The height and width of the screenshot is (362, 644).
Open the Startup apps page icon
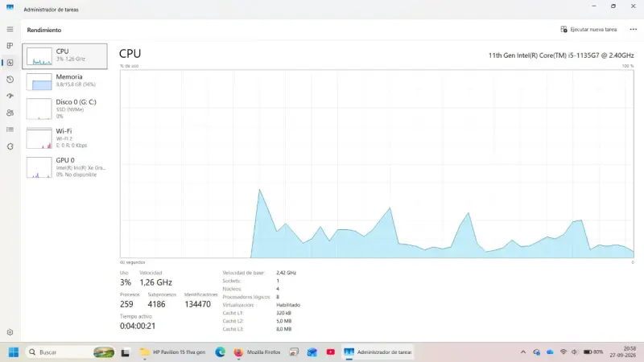(x=10, y=96)
